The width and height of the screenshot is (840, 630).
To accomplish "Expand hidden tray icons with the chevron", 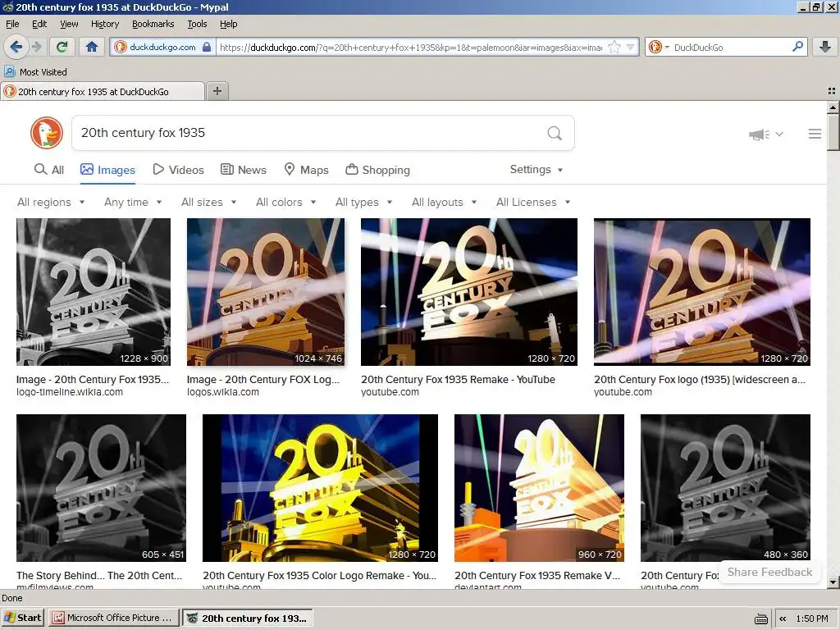I will (x=783, y=619).
